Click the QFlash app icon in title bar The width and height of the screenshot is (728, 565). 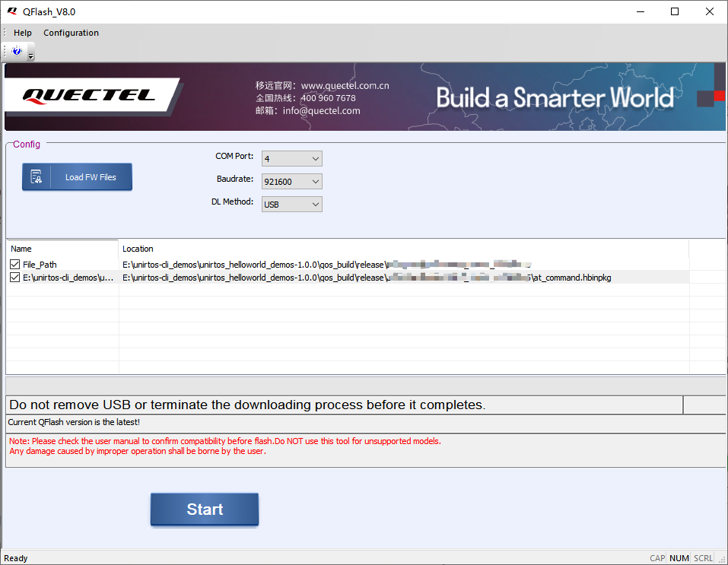12,11
